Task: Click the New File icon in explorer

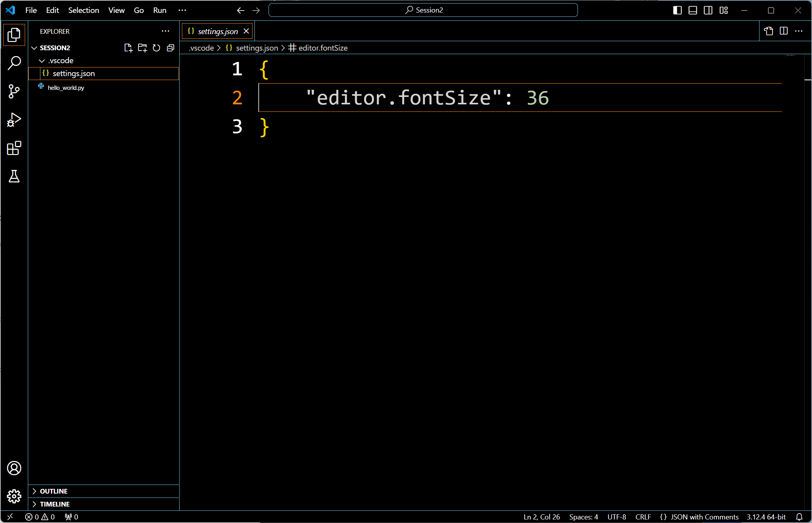Action: (x=128, y=48)
